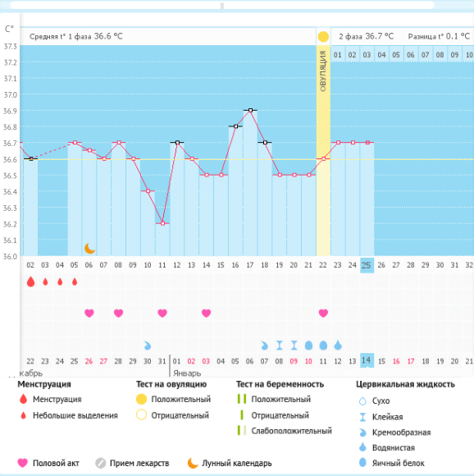Click the orange moon icon on day 06
The image size is (474, 476).
click(89, 249)
